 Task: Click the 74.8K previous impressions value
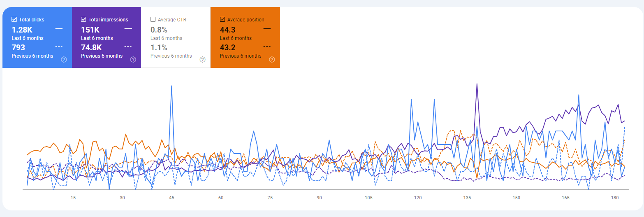[91, 47]
